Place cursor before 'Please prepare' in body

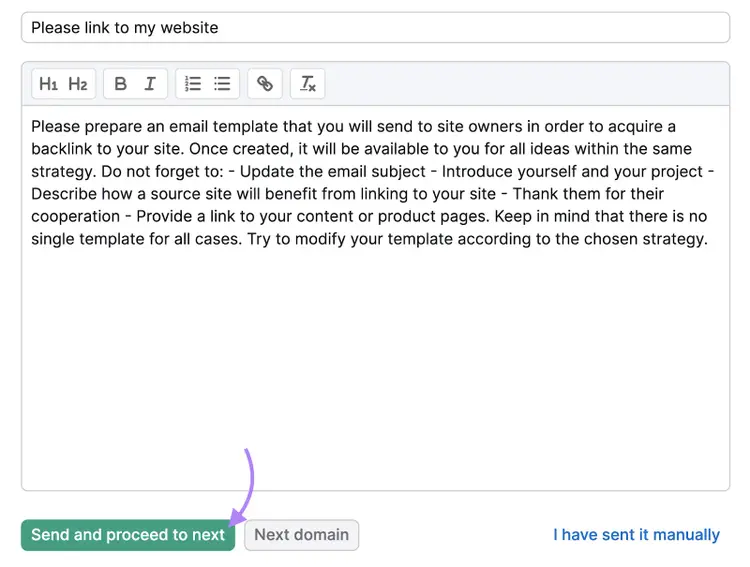click(31, 127)
